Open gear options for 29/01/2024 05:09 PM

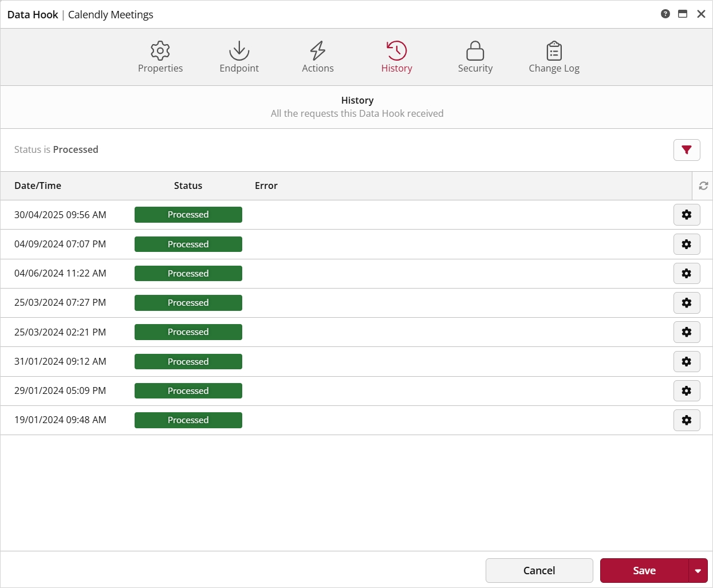(687, 391)
